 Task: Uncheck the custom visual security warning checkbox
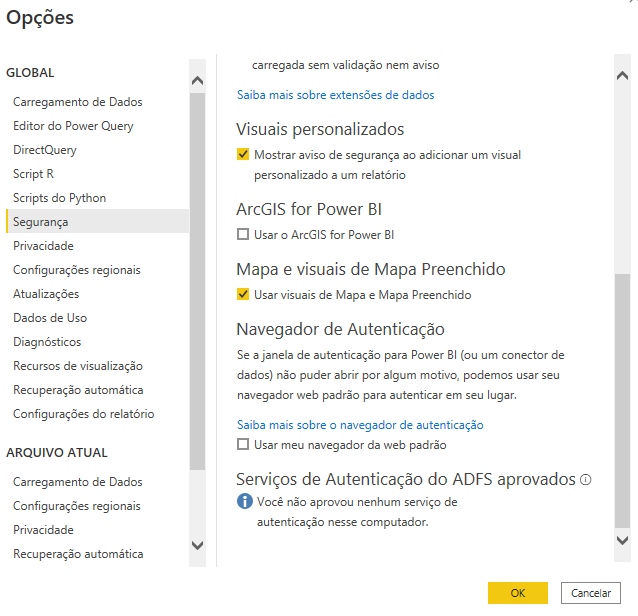243,155
